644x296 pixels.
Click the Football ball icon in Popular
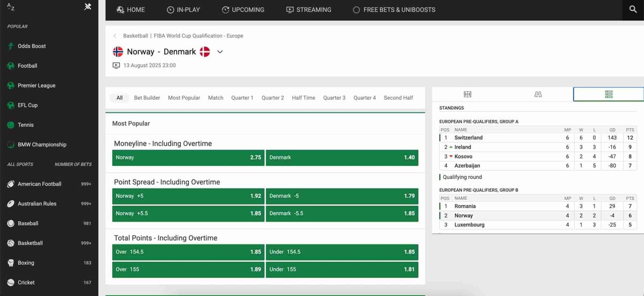[11, 66]
